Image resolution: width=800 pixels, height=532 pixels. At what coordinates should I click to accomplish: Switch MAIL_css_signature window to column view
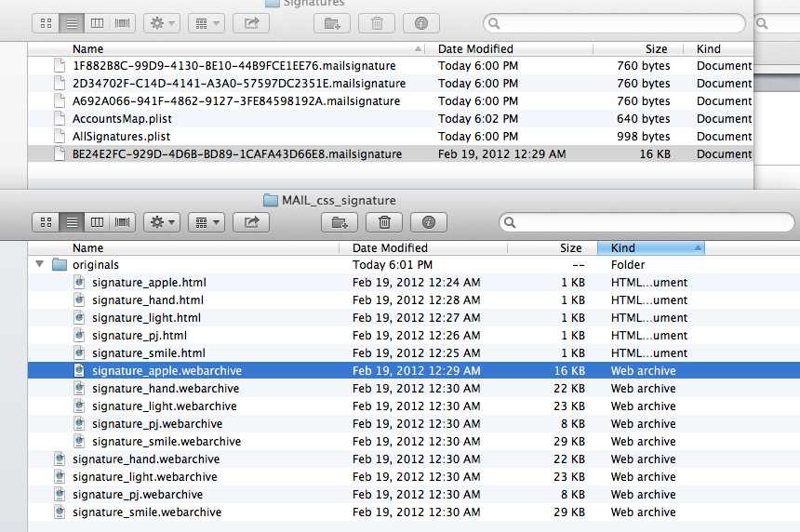(x=97, y=222)
